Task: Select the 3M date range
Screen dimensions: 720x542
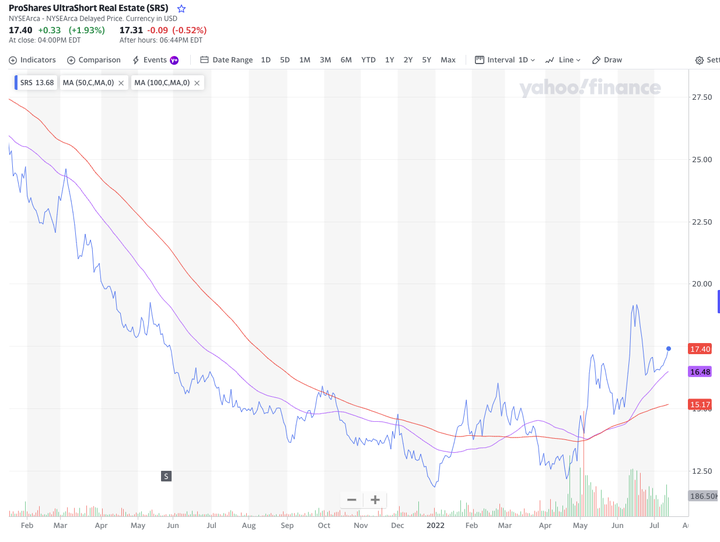Action: pos(325,60)
